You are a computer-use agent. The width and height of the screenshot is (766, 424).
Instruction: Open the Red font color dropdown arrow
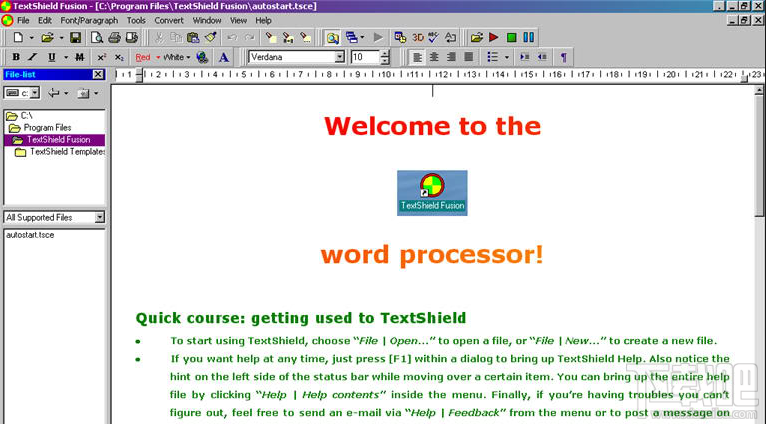pos(158,57)
